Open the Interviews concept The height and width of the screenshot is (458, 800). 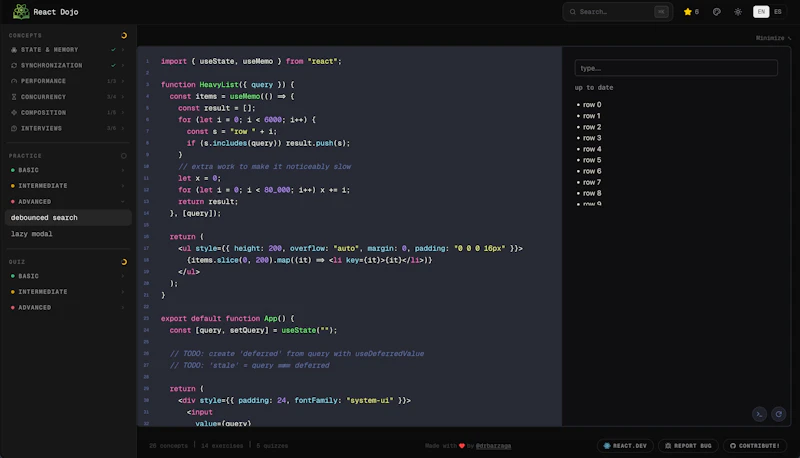[x=67, y=129]
